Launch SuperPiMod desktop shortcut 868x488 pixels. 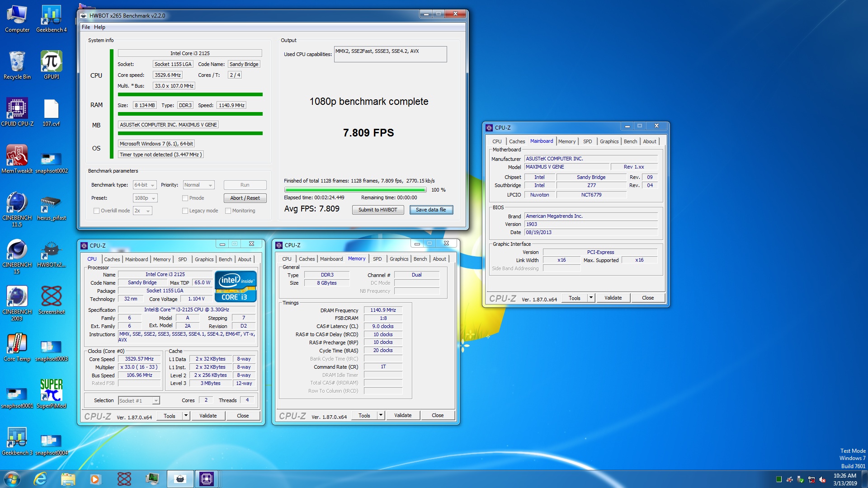click(52, 394)
